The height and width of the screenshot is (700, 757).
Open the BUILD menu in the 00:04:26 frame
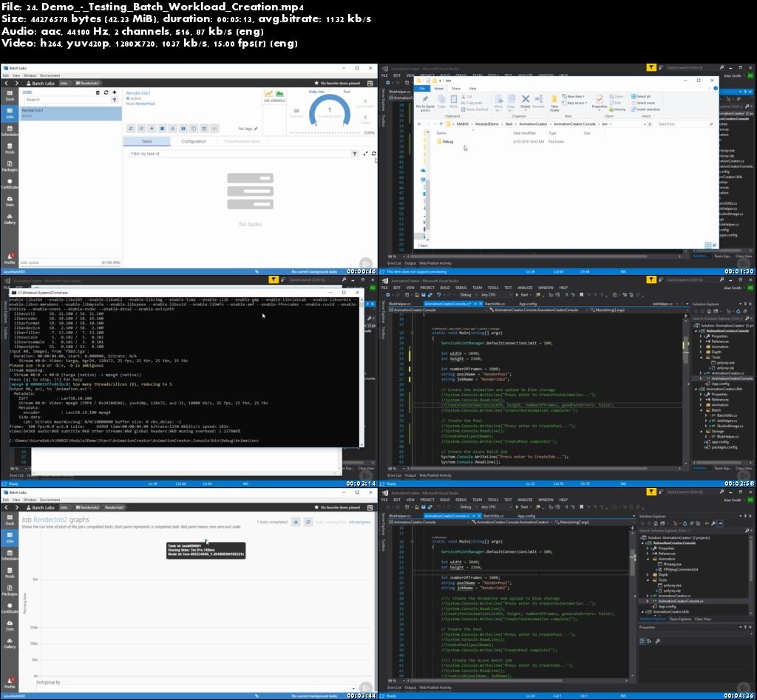(x=444, y=500)
